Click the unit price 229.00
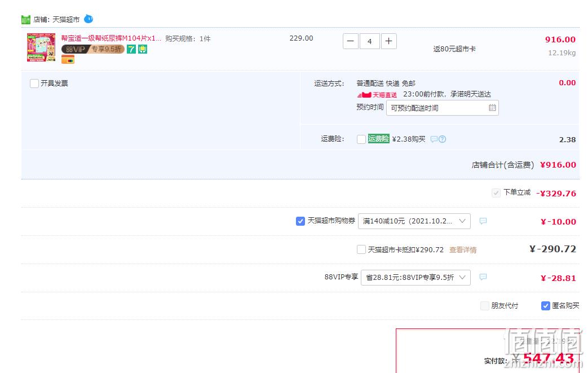This screenshot has height=373, width=588. click(301, 38)
